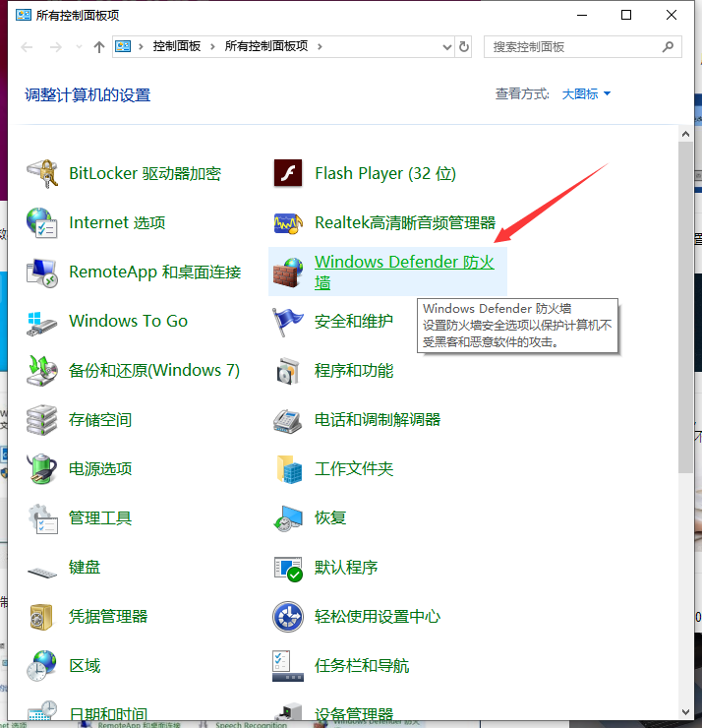The width and height of the screenshot is (702, 728).
Task: Open the 安全和维护 flag icon
Action: 287,322
